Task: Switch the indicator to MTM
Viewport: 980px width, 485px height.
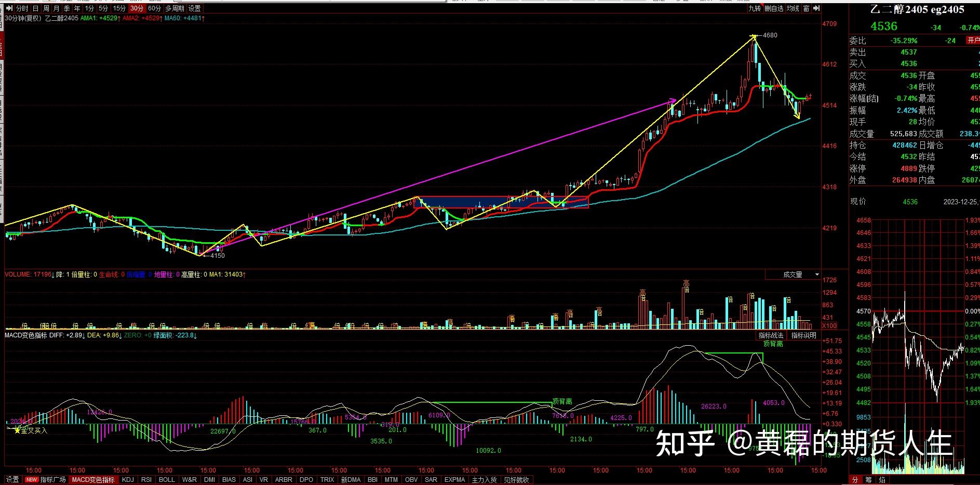Action: click(x=391, y=480)
